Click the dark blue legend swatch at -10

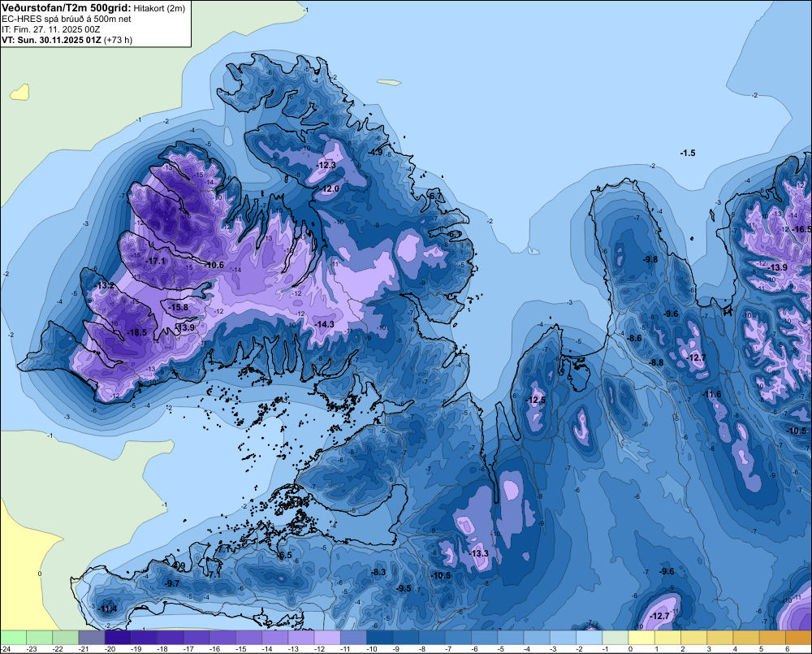pyautogui.click(x=379, y=637)
